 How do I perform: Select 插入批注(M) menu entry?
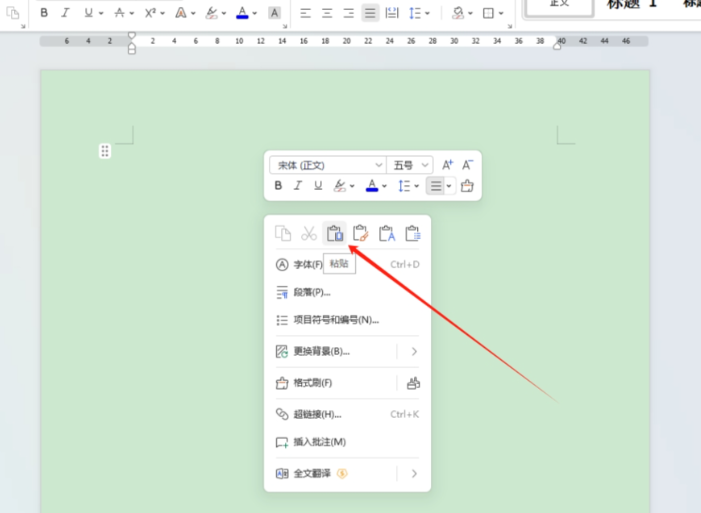click(319, 442)
